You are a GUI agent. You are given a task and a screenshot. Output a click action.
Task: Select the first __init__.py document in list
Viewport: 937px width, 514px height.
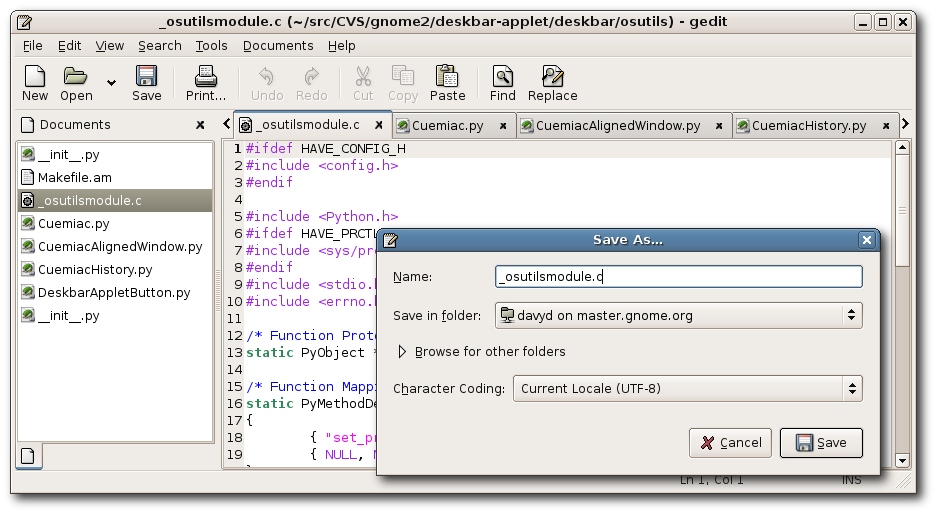(115, 155)
